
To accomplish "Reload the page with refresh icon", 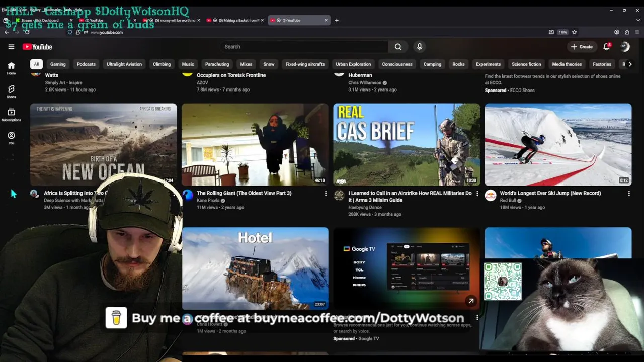I will [27, 32].
